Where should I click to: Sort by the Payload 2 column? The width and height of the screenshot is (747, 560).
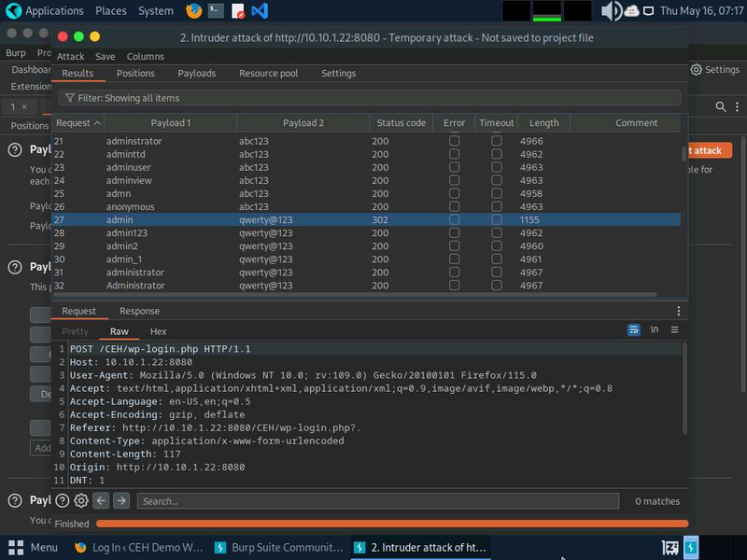tap(303, 123)
